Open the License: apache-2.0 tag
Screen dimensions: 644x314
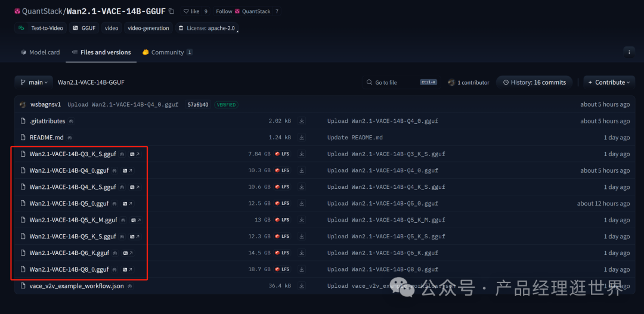point(206,28)
